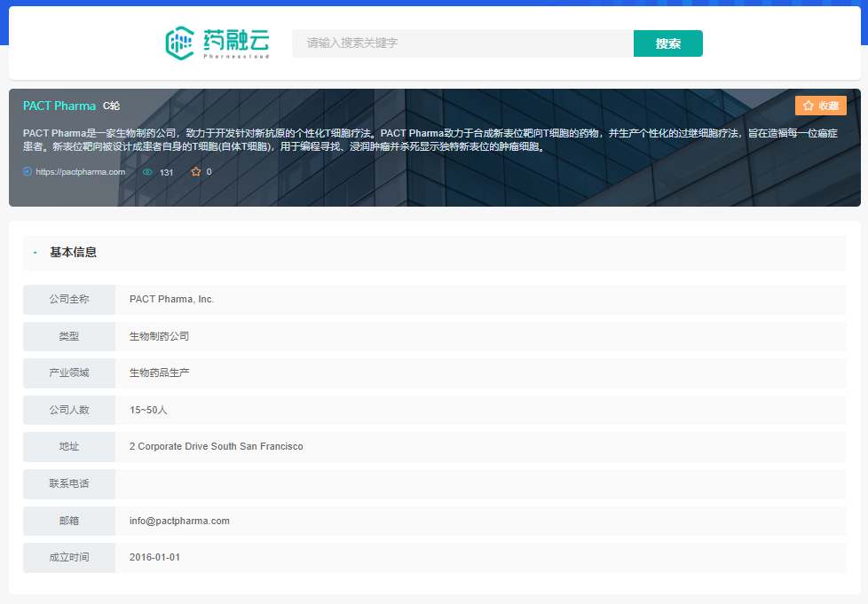Click the PACT Pharma, Inc. full name value

tap(171, 299)
